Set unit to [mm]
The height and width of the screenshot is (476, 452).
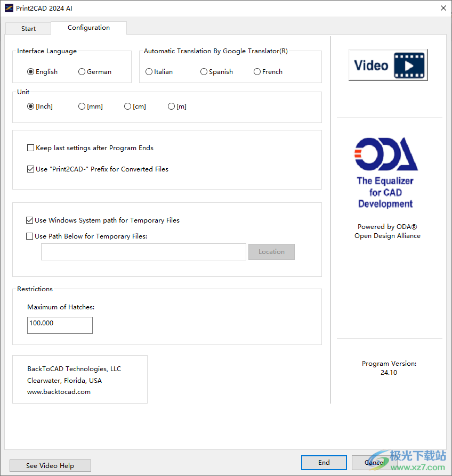(91, 106)
